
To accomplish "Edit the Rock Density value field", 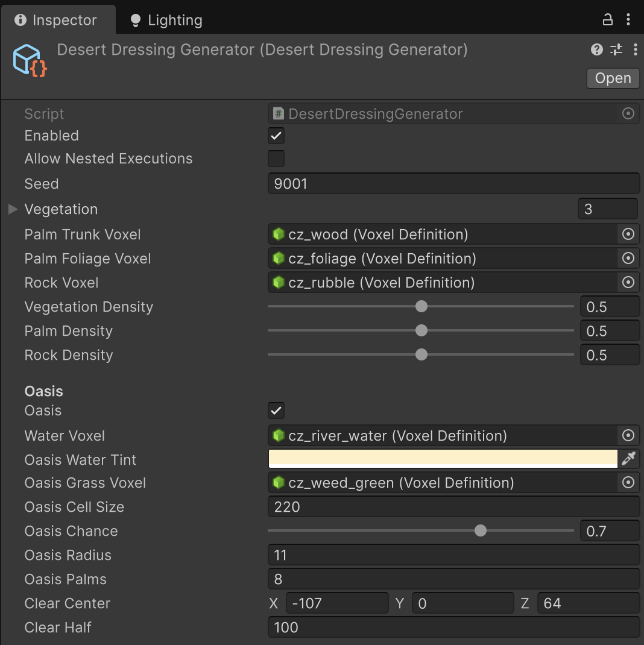I will click(x=610, y=355).
